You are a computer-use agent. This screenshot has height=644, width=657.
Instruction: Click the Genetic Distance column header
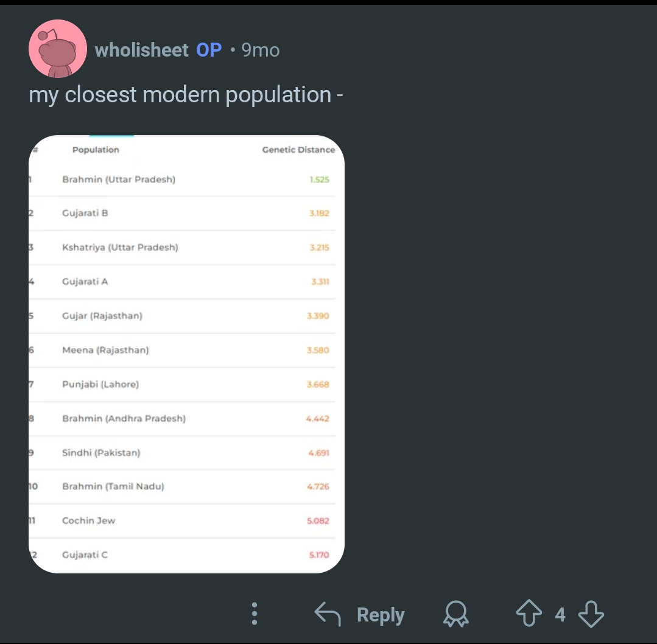coord(298,150)
